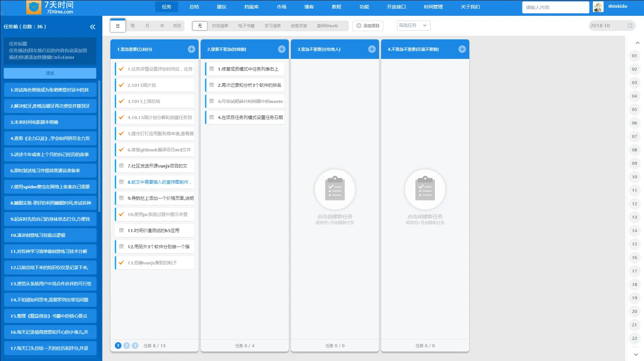The width and height of the screenshot is (644, 361).
Task: Open calendar icon next to 2018-10
Action: pyautogui.click(x=630, y=26)
